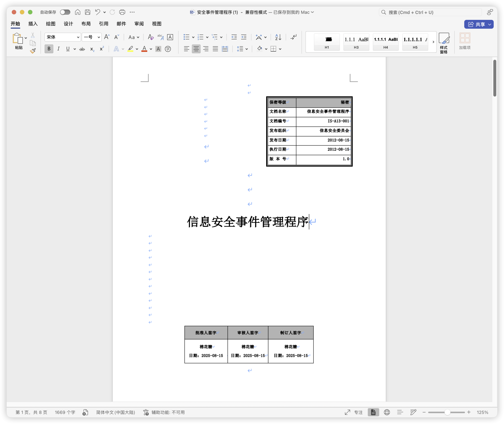Open the 审阅 ribbon tab
The height and width of the screenshot is (424, 504).
coord(139,24)
